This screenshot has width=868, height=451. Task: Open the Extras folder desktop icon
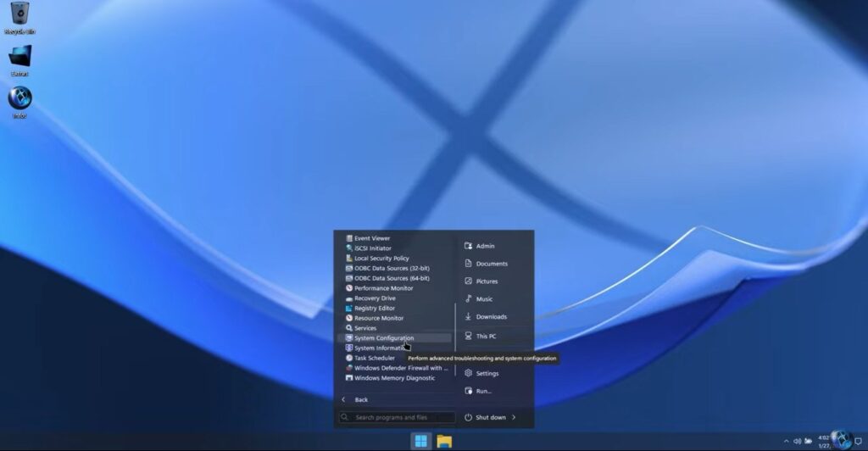click(x=19, y=60)
